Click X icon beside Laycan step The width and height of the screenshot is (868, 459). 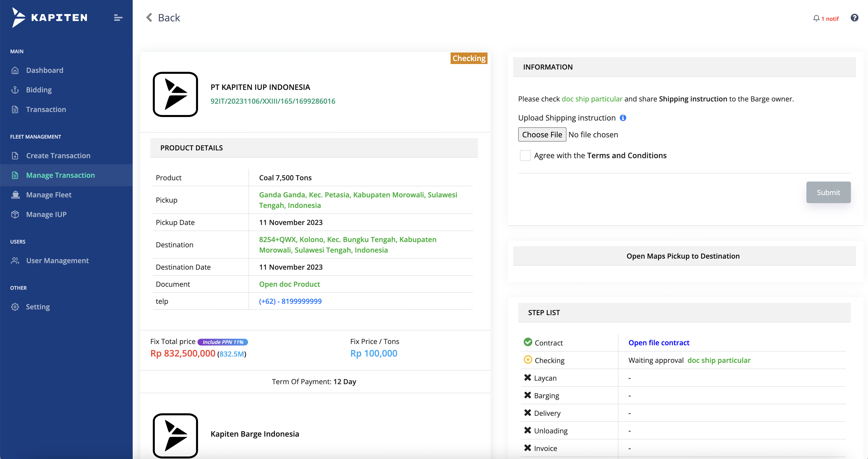pyautogui.click(x=527, y=377)
